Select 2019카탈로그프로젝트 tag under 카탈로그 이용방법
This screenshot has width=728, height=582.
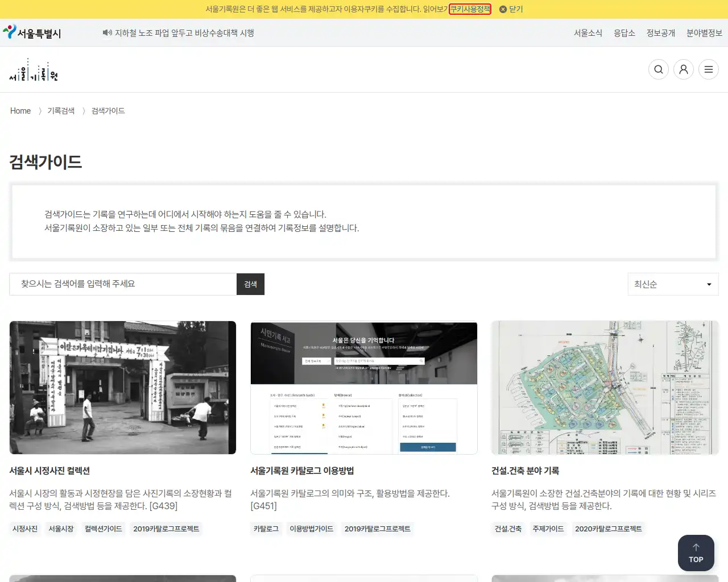click(377, 529)
